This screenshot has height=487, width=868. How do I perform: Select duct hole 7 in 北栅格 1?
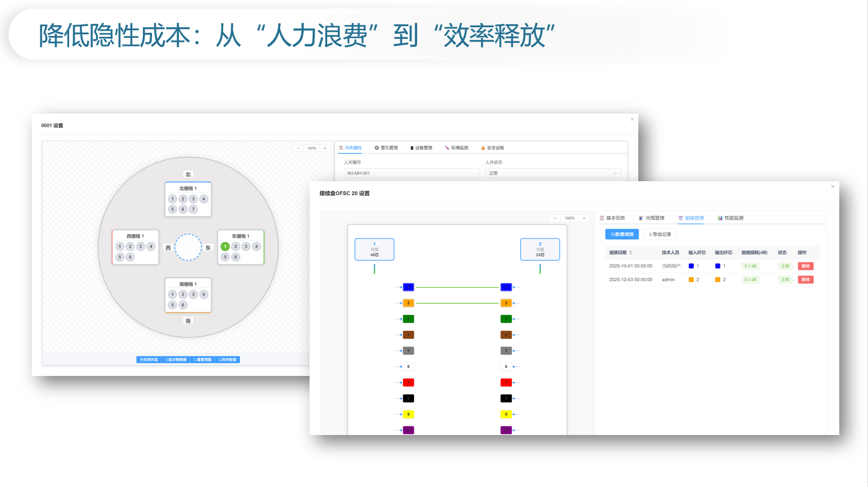tap(193, 209)
